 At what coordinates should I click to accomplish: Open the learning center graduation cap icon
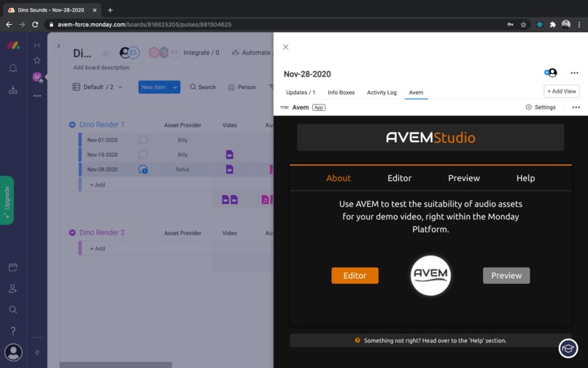pos(568,348)
